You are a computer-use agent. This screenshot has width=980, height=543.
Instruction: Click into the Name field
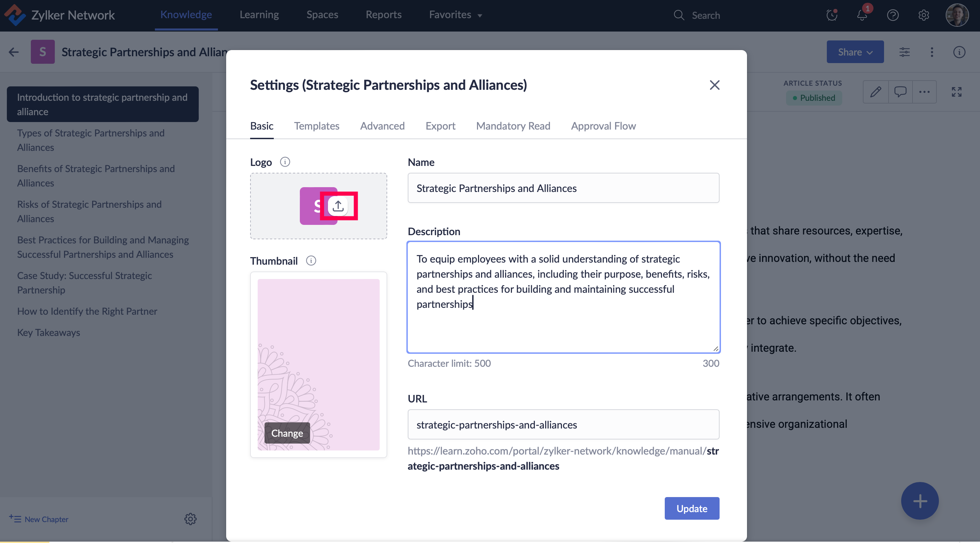pos(563,188)
